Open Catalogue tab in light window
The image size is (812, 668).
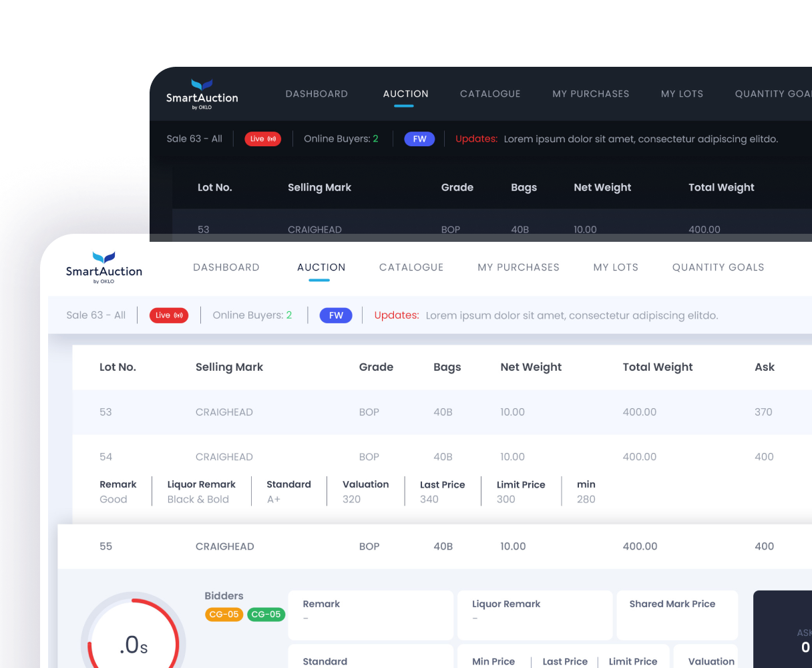pyautogui.click(x=411, y=267)
